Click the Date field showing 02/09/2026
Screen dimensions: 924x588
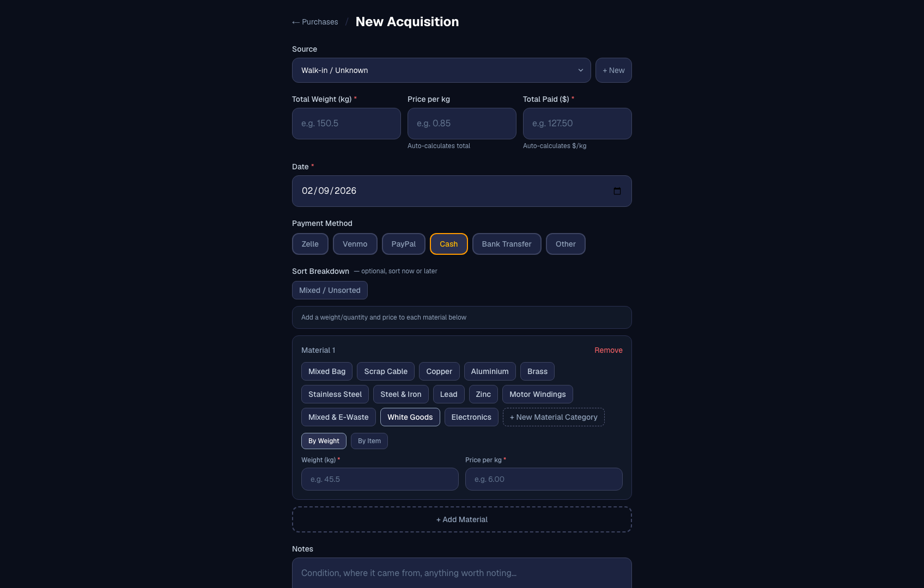[462, 191]
